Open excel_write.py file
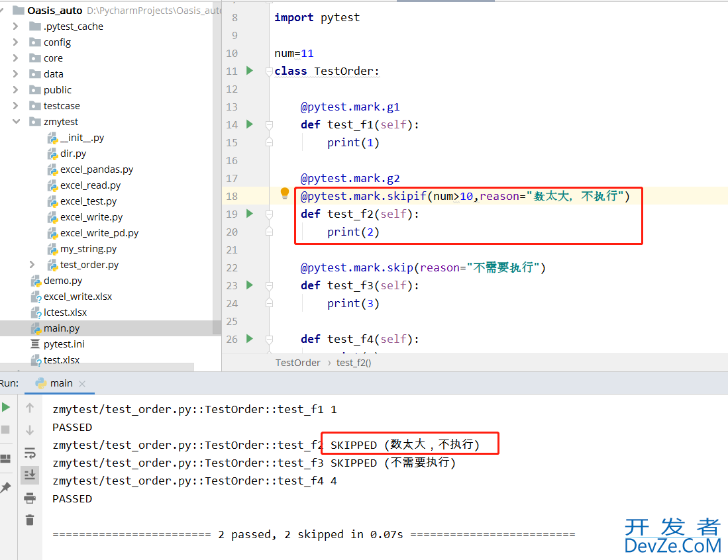Viewport: 728px width, 560px height. pyautogui.click(x=91, y=216)
